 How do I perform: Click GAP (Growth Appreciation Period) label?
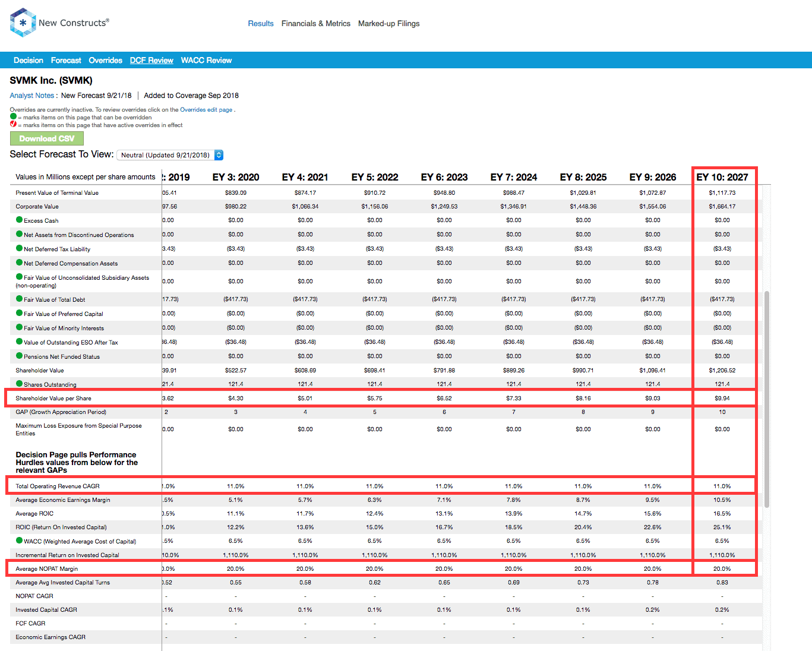[61, 412]
